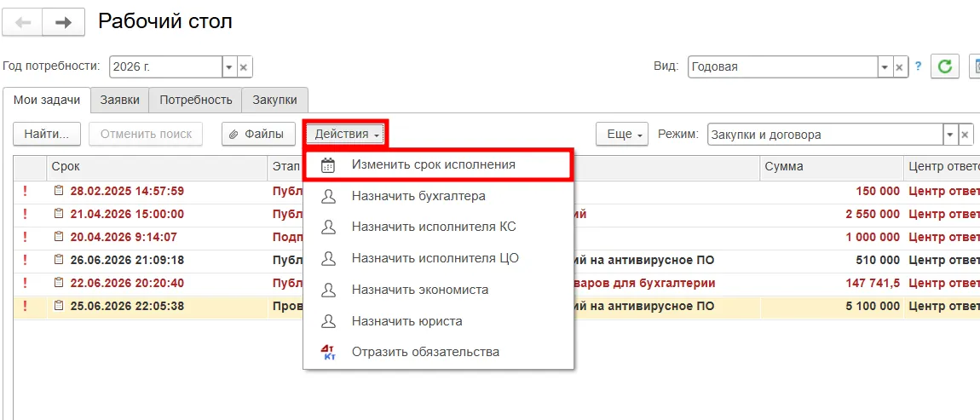The height and width of the screenshot is (420, 980).
Task: Collapse the Действия dropdown button
Action: click(346, 135)
